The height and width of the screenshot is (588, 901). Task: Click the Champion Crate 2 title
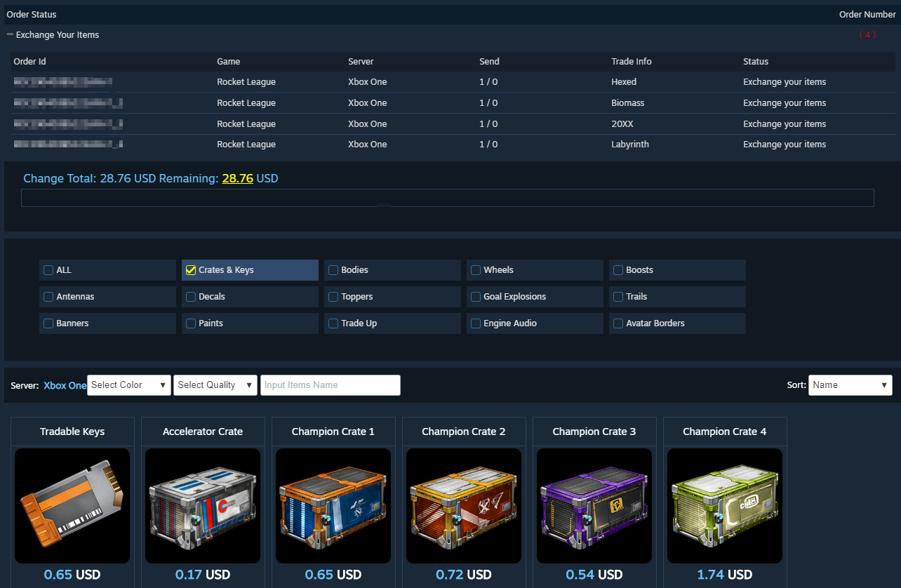(464, 432)
